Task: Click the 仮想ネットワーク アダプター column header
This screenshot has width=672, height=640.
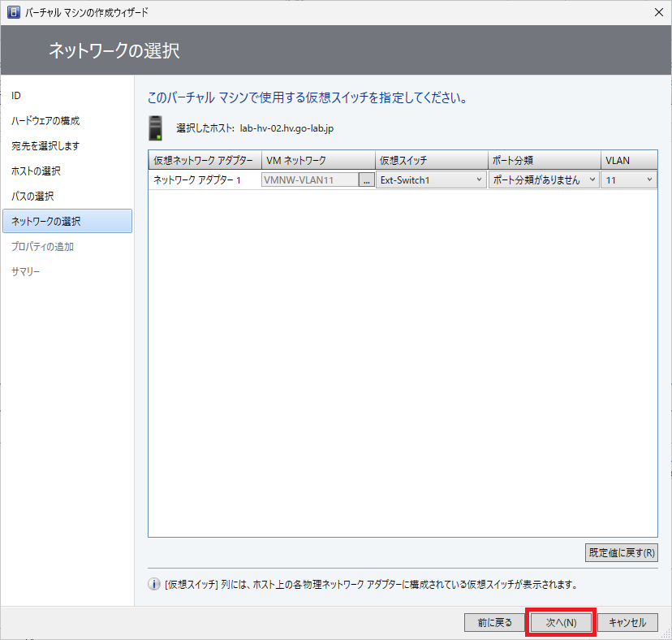Action: click(205, 160)
